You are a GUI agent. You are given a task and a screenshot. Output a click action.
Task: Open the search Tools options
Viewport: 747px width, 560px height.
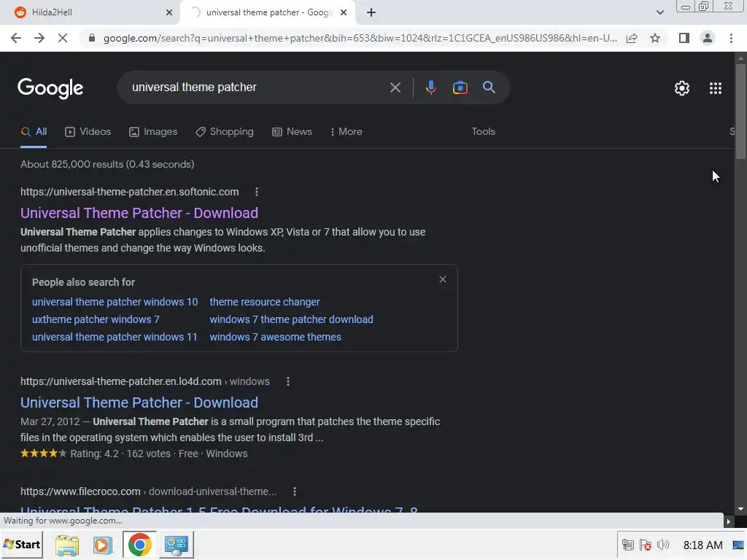point(483,132)
